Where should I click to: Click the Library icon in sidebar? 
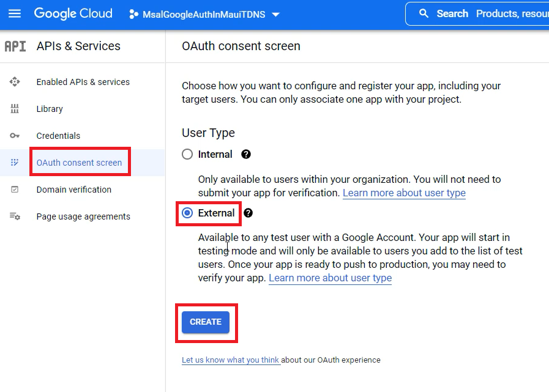coord(14,109)
